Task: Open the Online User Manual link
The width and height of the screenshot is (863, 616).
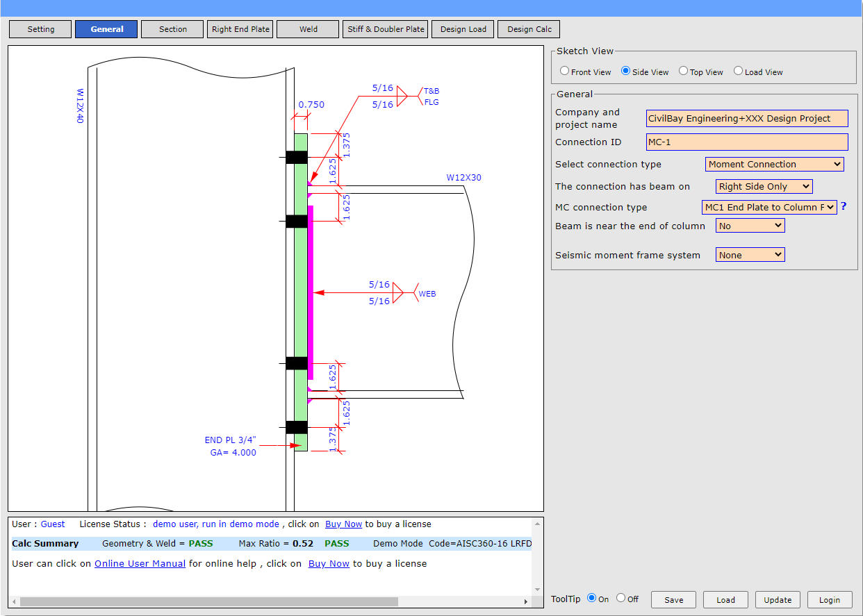Action: click(x=140, y=563)
